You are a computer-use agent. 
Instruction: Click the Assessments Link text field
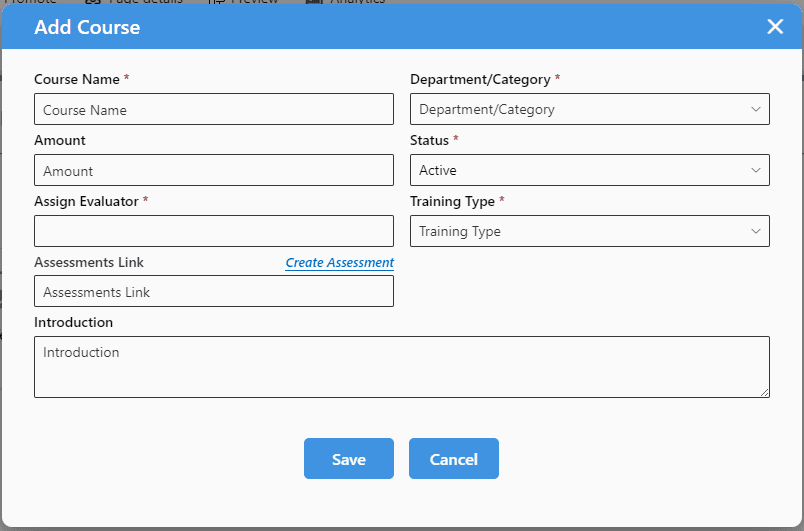213,292
